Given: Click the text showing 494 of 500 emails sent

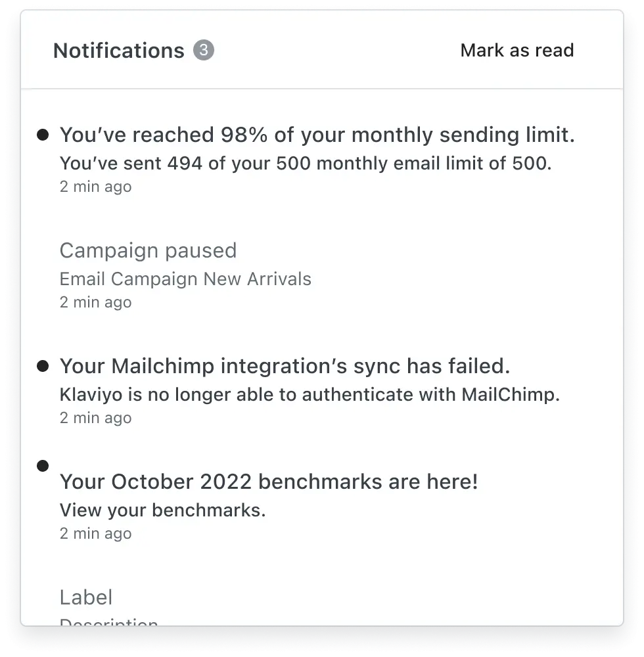Looking at the screenshot, I should [306, 163].
